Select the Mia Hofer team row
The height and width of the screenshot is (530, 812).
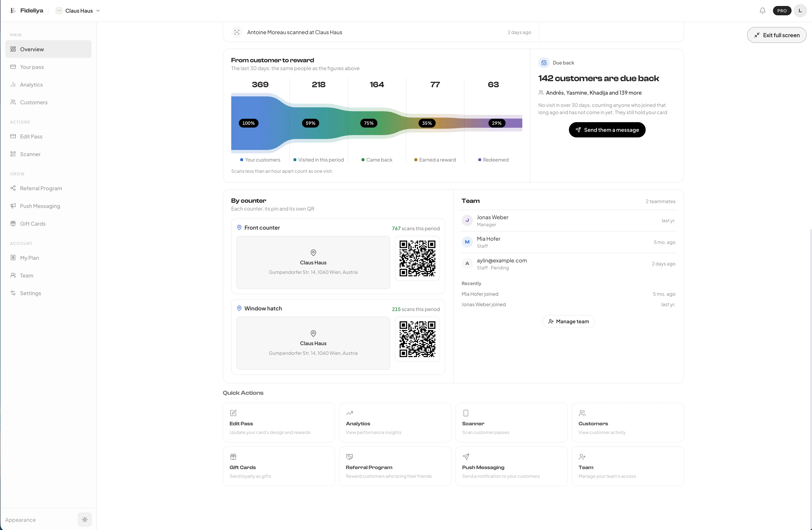click(568, 242)
